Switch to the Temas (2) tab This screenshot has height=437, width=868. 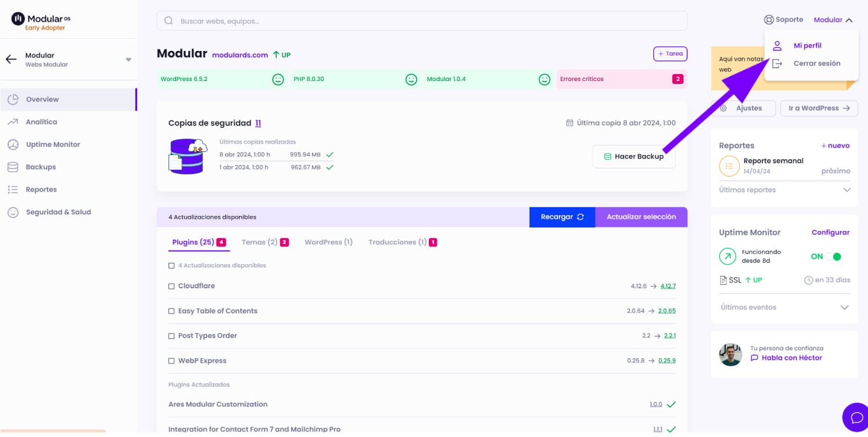click(265, 243)
